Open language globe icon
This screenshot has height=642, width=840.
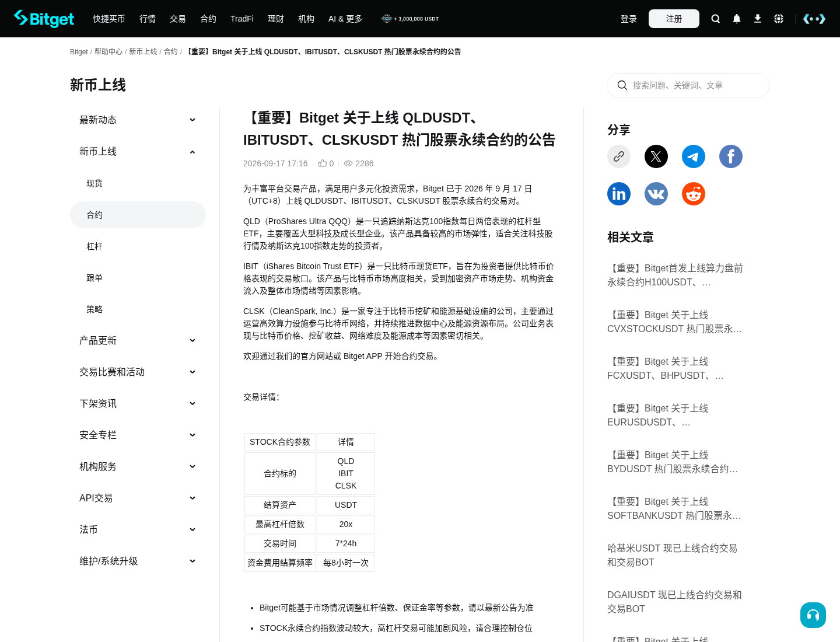pyautogui.click(x=779, y=19)
